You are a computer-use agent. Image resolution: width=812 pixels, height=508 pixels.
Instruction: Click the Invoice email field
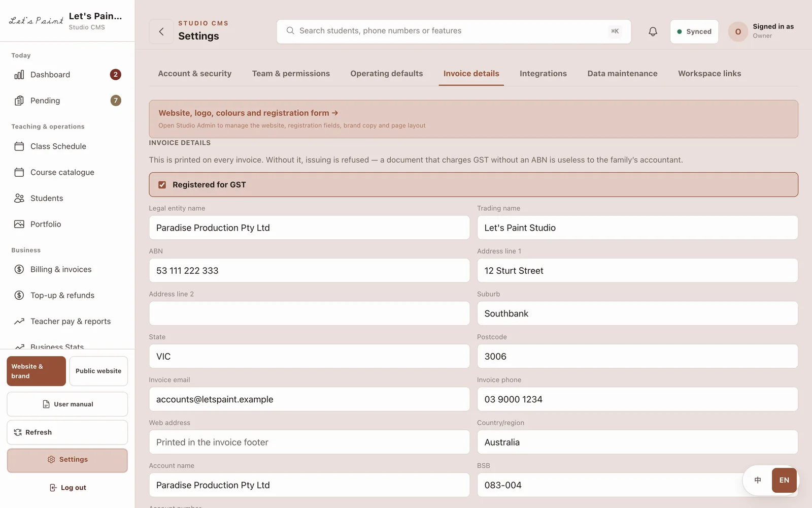pyautogui.click(x=309, y=399)
